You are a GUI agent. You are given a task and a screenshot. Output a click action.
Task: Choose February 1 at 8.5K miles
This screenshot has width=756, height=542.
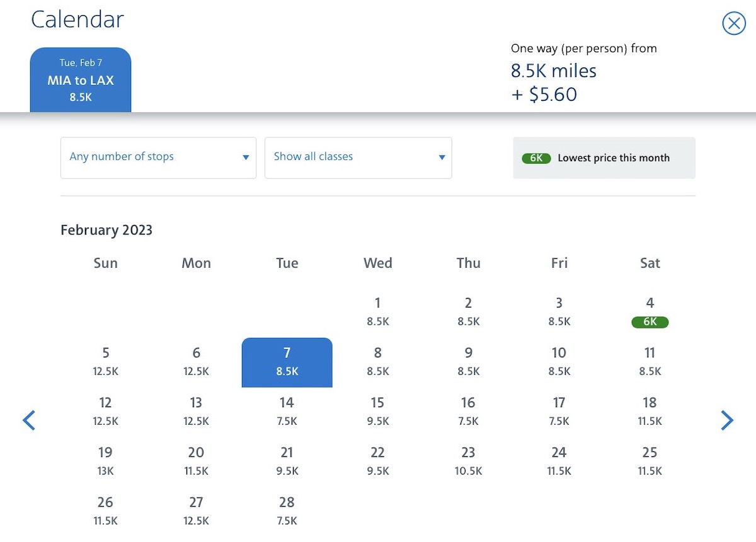(x=378, y=312)
